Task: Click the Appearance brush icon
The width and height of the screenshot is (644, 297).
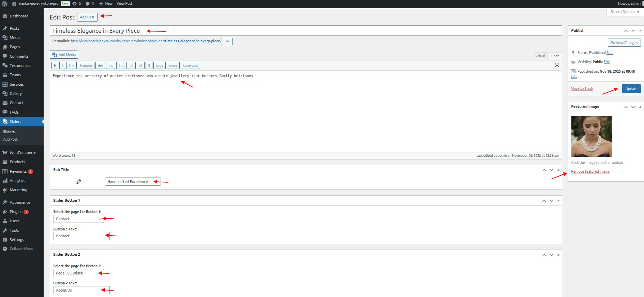Action: click(5, 202)
